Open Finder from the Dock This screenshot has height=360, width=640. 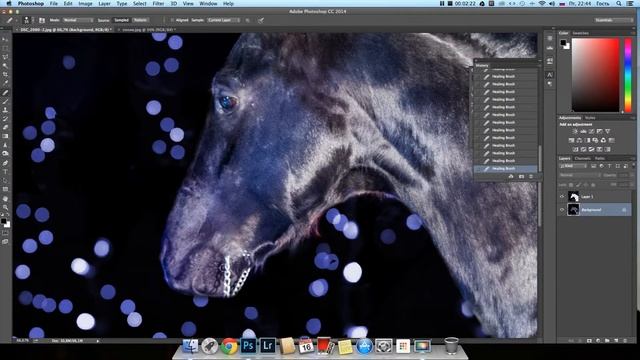(x=191, y=346)
